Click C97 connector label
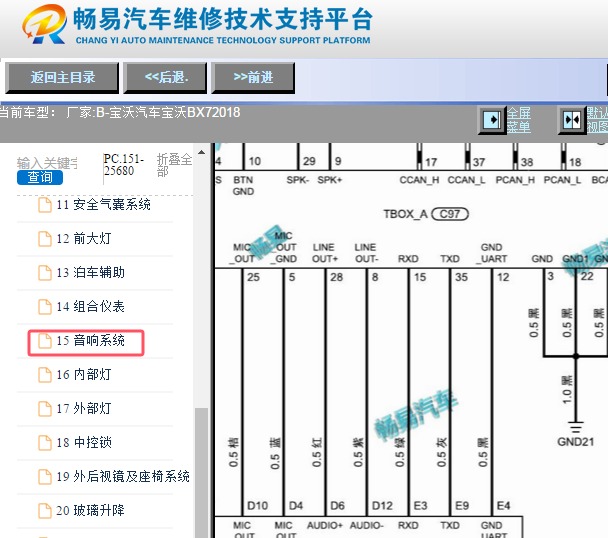Viewport: 608px width, 538px height. coord(450,214)
